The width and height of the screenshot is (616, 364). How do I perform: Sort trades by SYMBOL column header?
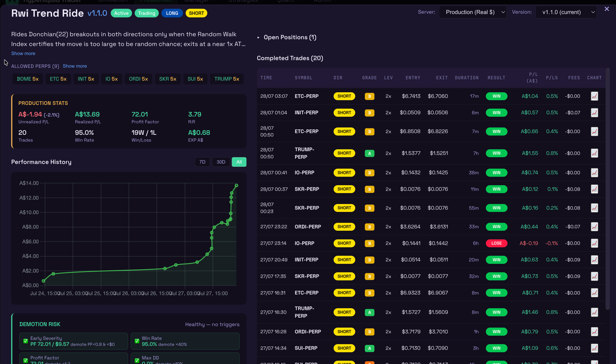(x=303, y=78)
